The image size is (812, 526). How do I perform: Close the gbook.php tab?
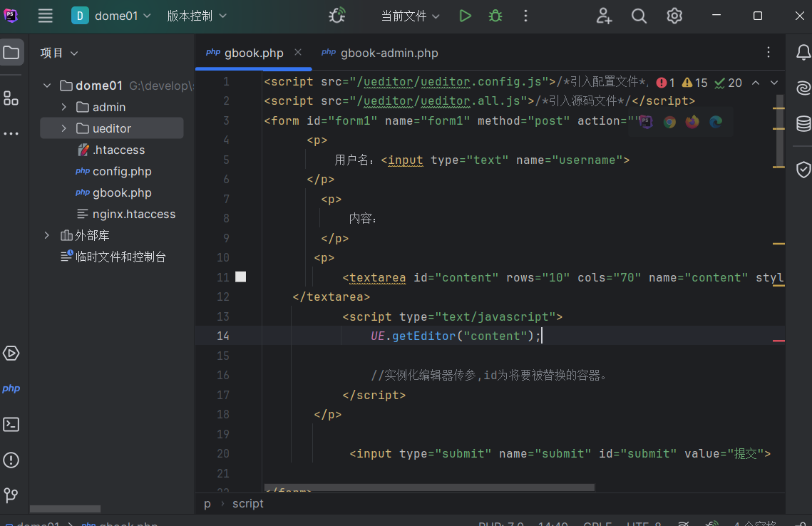[x=298, y=52]
